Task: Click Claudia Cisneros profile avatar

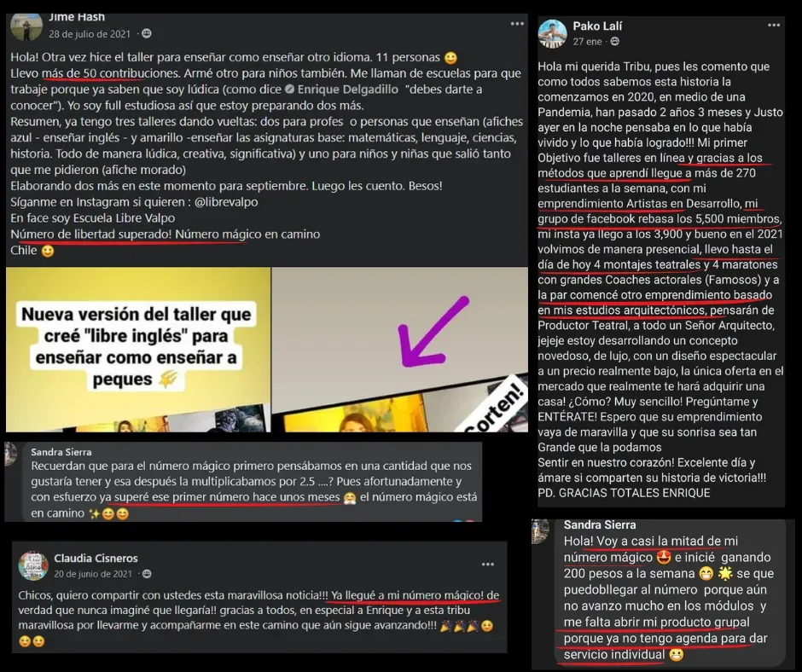Action: coord(33,565)
